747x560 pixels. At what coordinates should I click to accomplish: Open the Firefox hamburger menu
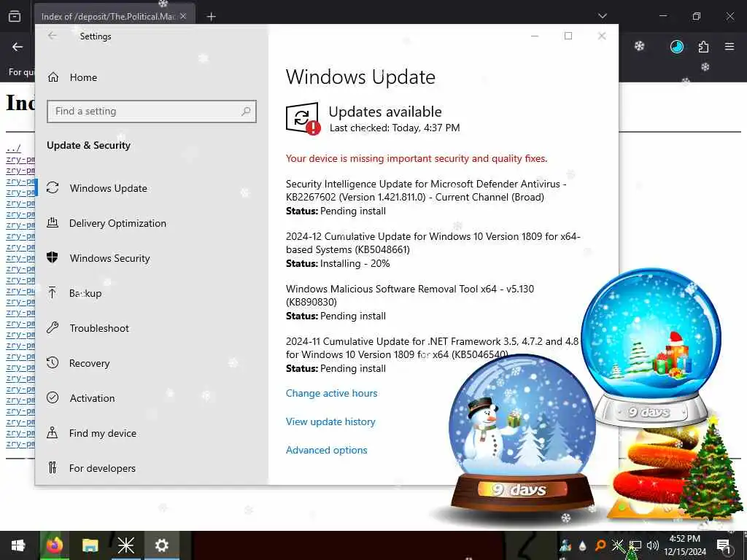[x=729, y=46]
